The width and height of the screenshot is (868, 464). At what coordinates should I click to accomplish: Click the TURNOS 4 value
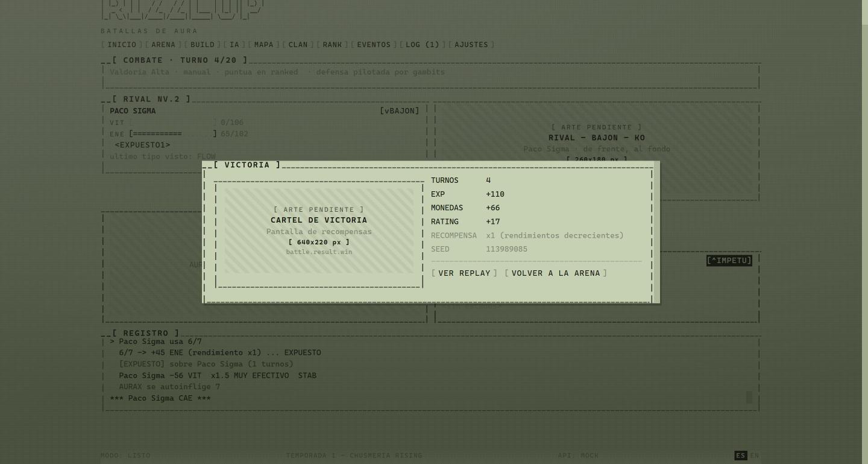tap(488, 180)
